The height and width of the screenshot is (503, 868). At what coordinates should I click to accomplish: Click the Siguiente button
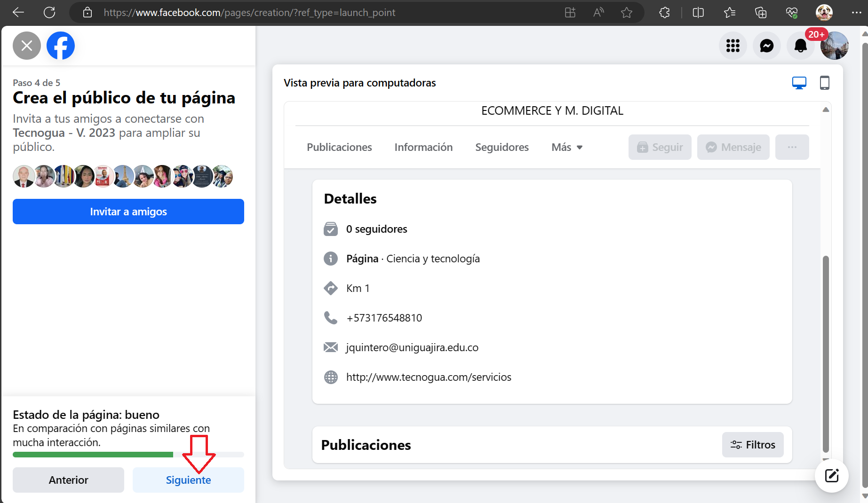(188, 480)
